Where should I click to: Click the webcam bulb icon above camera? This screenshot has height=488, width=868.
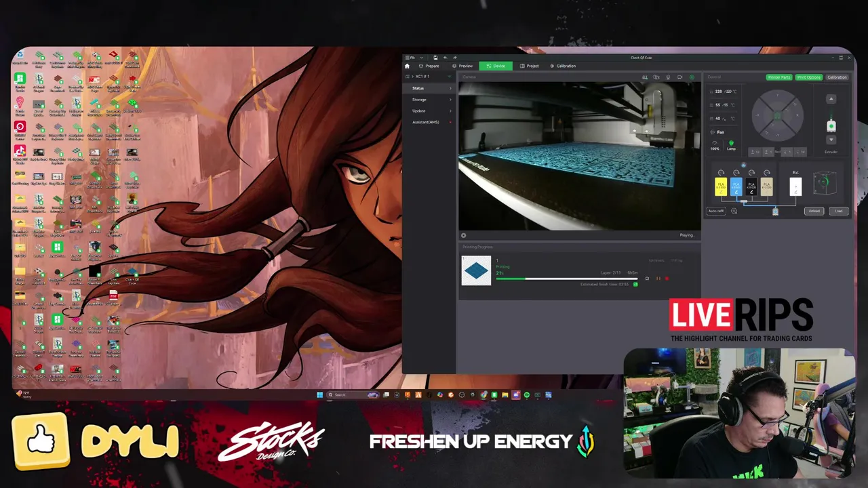tap(668, 77)
